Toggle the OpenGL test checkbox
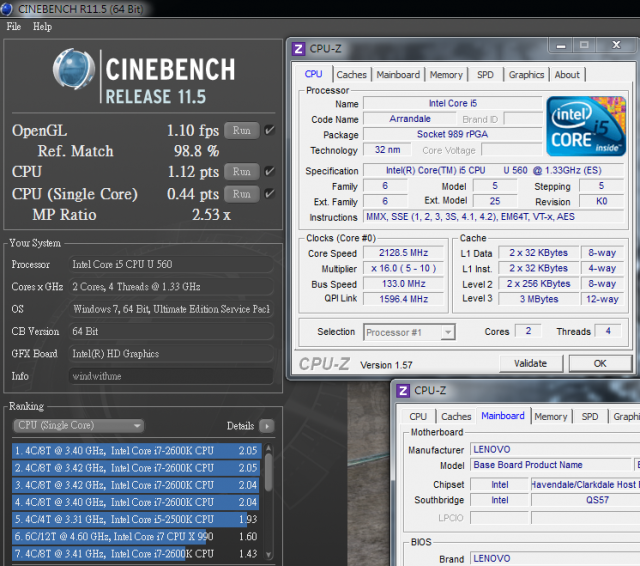The height and width of the screenshot is (566, 640). coord(269,131)
